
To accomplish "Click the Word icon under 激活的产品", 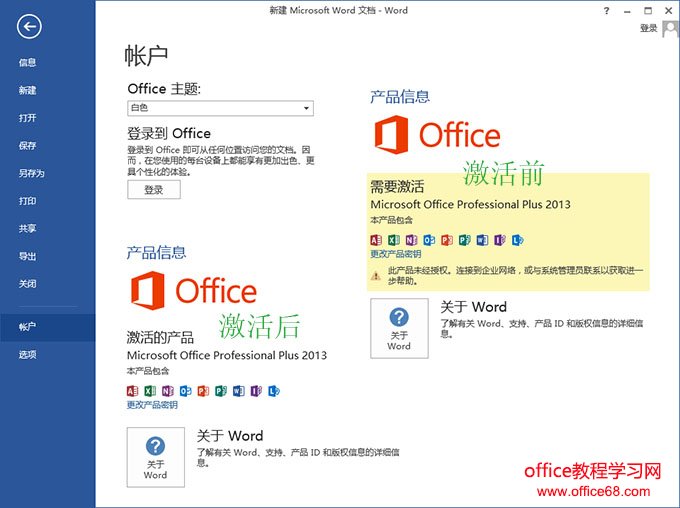I will (239, 391).
